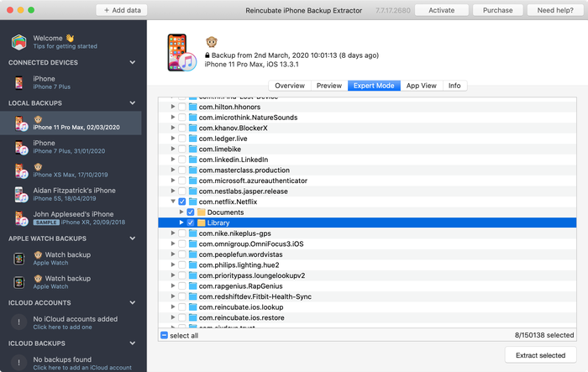Screen dimensions: 588x372
Task: Click the Library yellow folder icon
Action: coord(202,223)
